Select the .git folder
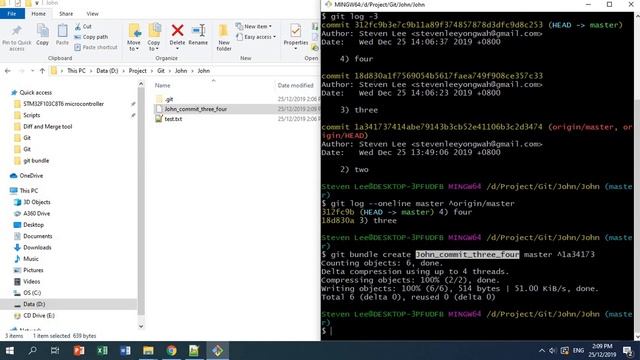The height and width of the screenshot is (360, 640). click(x=169, y=99)
